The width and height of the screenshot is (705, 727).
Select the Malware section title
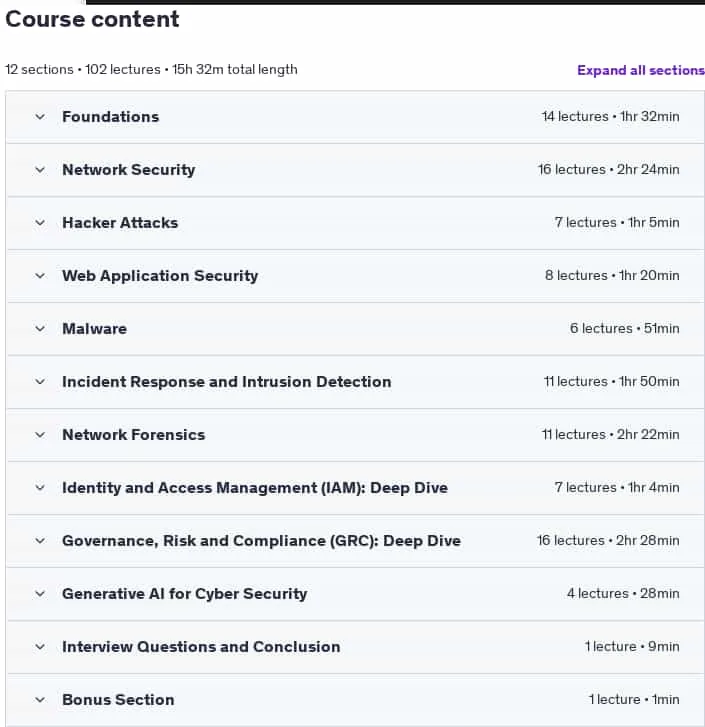95,329
